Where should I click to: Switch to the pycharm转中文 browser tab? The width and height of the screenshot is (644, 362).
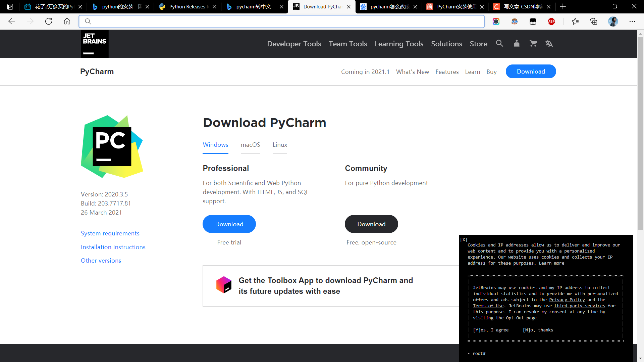pyautogui.click(x=255, y=7)
